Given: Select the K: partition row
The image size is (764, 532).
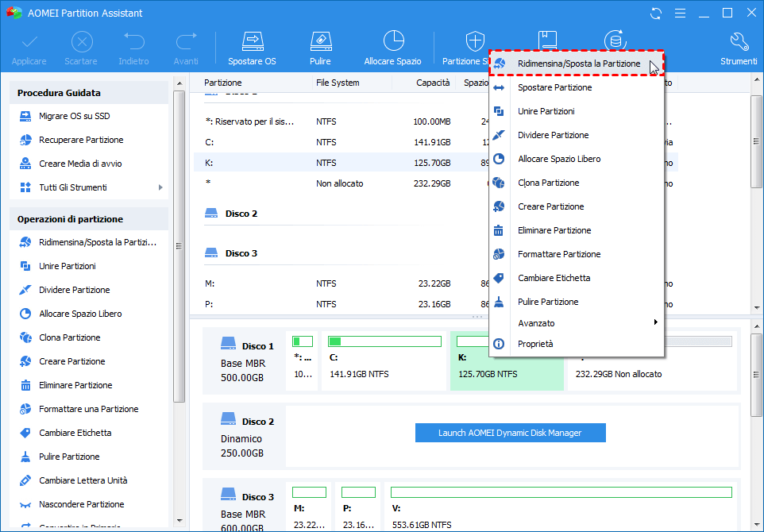Looking at the screenshot, I should click(x=341, y=163).
